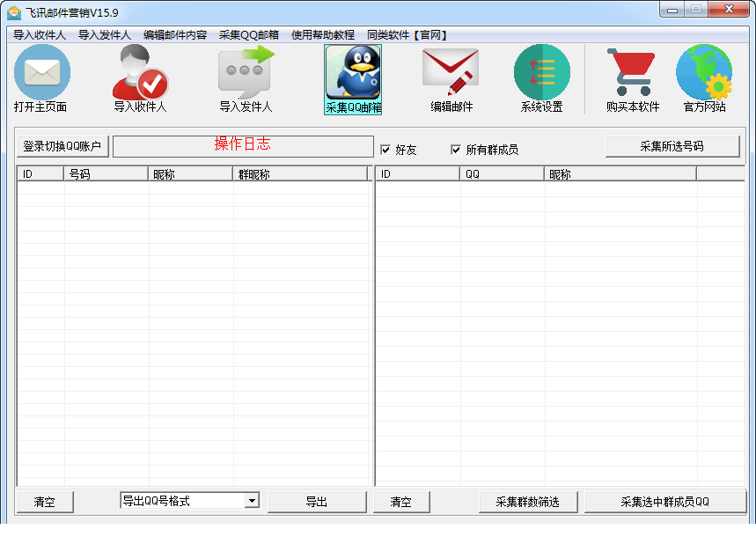756x544 pixels.
Task: Sort right table by ID column header
Action: [x=417, y=174]
